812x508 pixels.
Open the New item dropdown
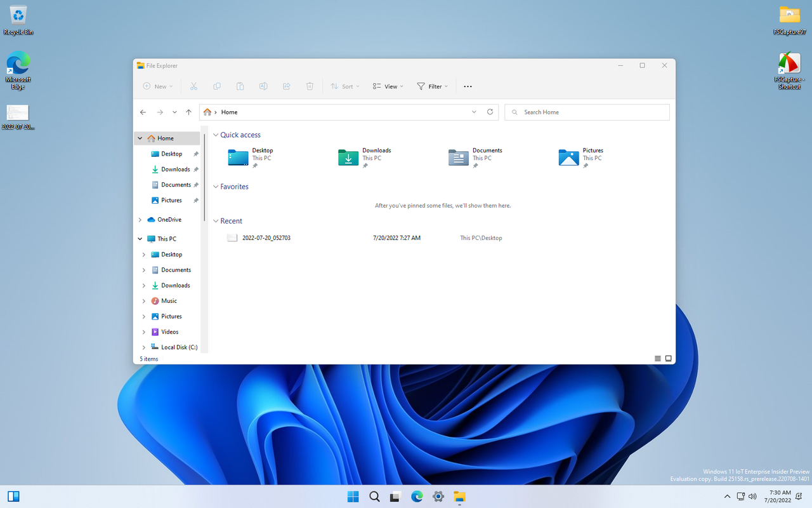click(157, 86)
